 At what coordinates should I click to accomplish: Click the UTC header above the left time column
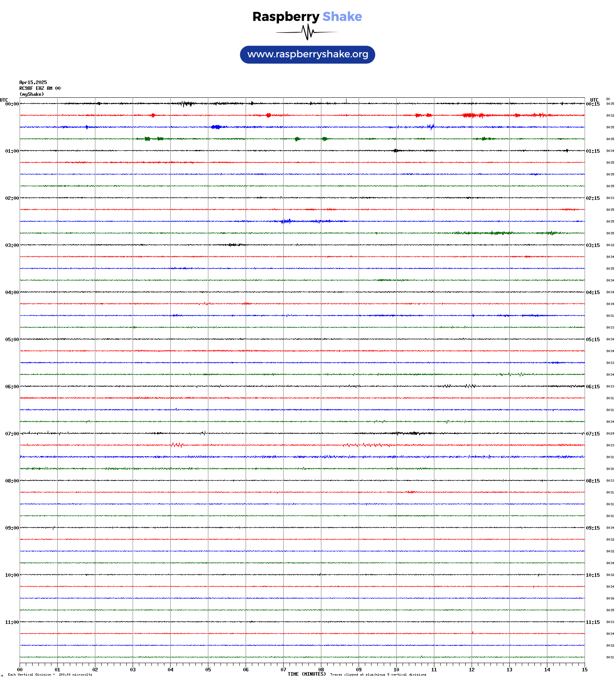point(4,100)
